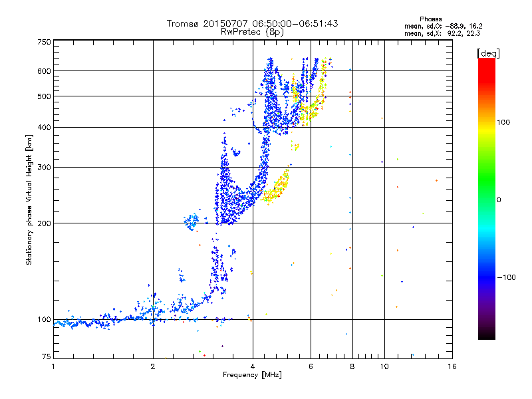The height and width of the screenshot is (399, 532).
Task: Click the 'mean, sd,O: -88.9, 16.2' statistic
Action: pyautogui.click(x=443, y=26)
